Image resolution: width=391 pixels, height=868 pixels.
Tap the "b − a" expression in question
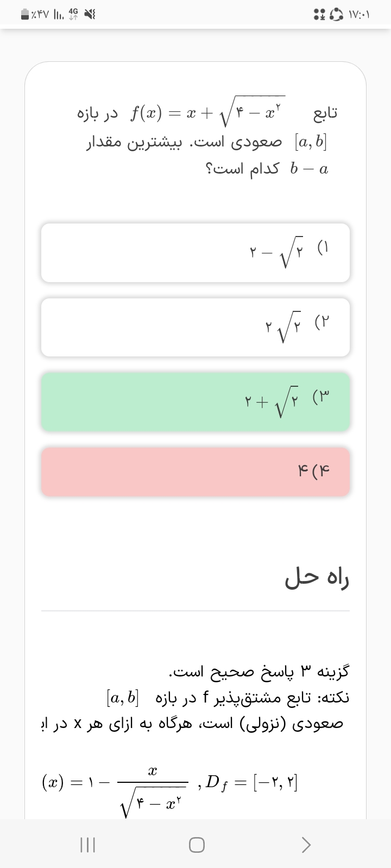click(309, 169)
